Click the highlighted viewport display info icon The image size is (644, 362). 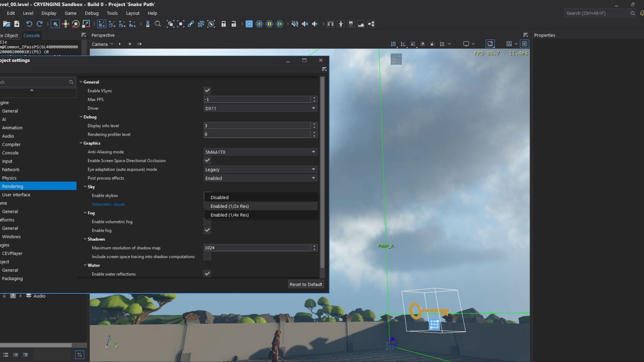[490, 44]
